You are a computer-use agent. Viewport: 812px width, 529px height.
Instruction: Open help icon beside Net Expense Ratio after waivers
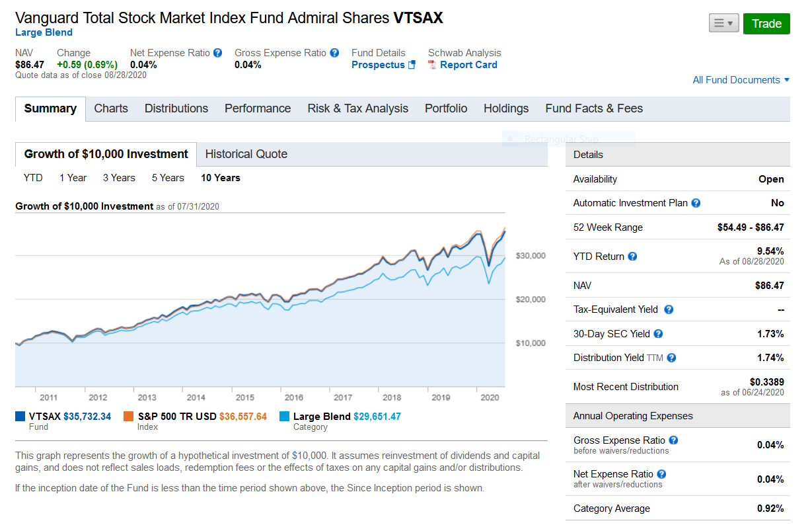(661, 474)
